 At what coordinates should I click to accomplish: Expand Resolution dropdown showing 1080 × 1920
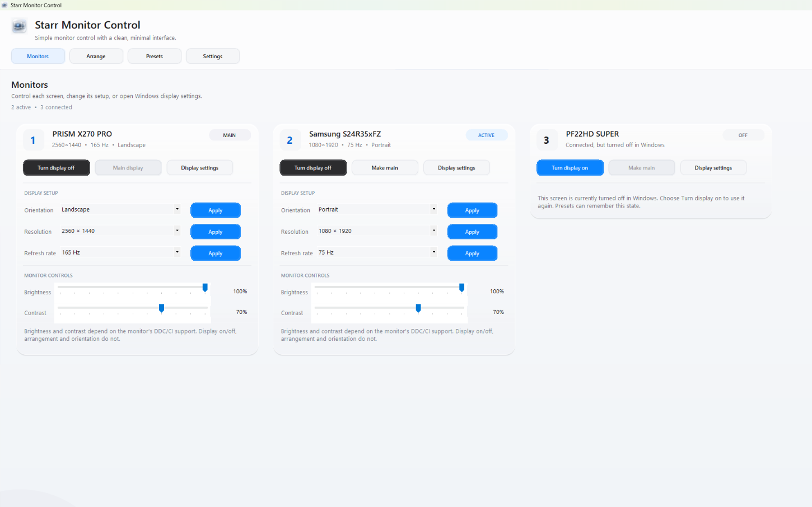(x=377, y=231)
